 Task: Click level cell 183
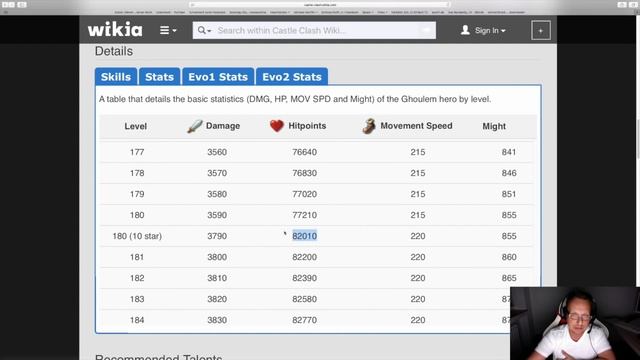click(137, 299)
